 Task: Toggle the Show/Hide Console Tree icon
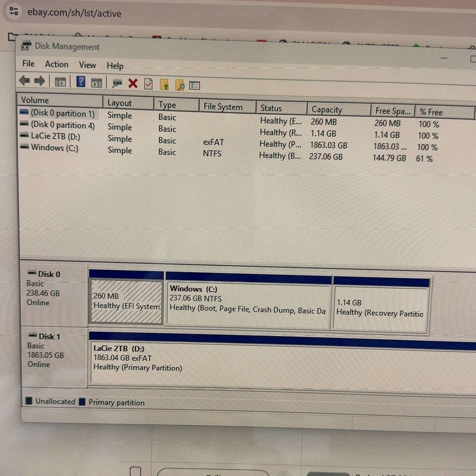point(60,82)
